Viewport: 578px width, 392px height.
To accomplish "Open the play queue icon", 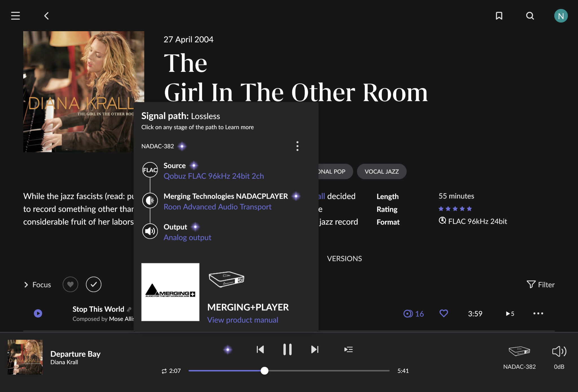I will tap(349, 350).
